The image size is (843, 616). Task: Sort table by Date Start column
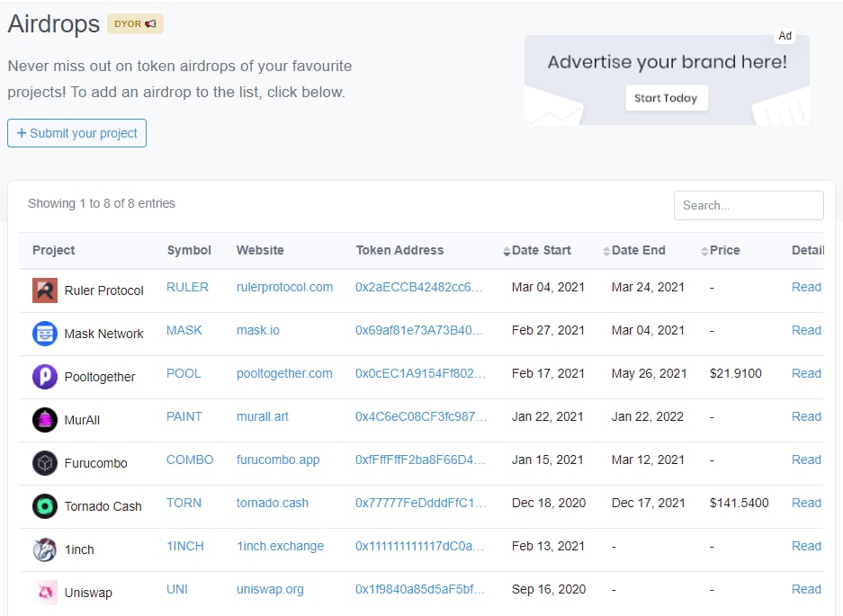(x=541, y=250)
